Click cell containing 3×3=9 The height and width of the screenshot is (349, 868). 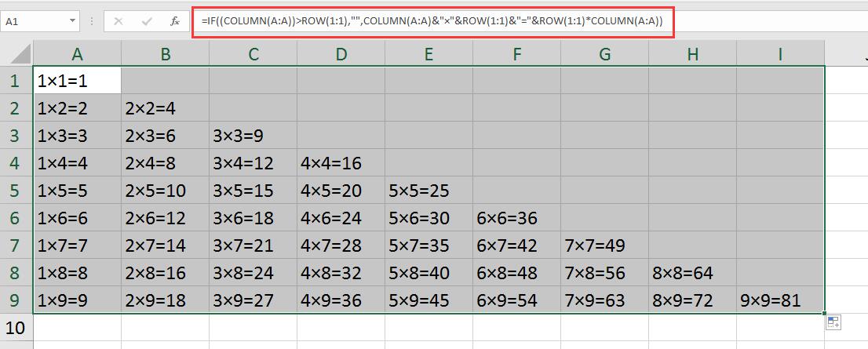(253, 136)
